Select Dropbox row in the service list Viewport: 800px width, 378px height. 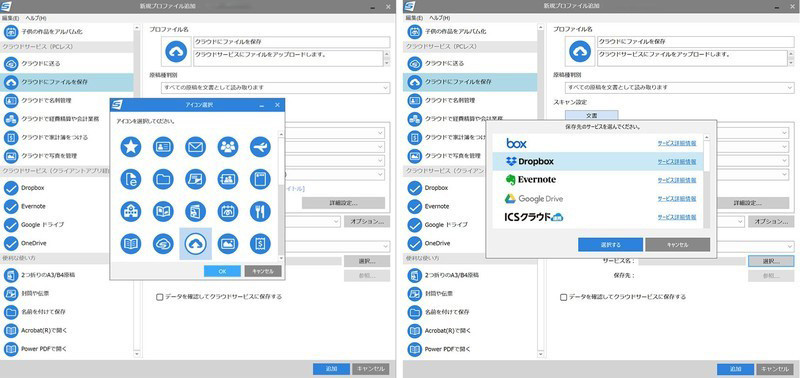click(x=597, y=162)
